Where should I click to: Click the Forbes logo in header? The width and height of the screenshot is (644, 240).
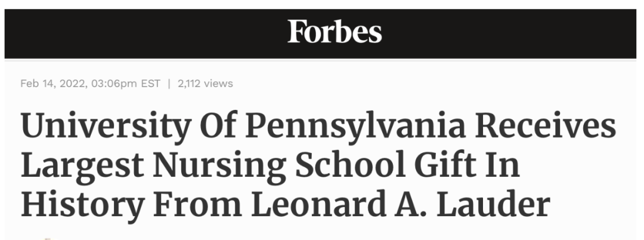pos(335,32)
